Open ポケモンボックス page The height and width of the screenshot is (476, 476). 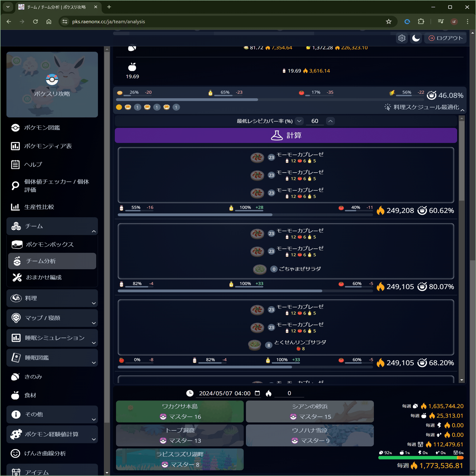pyautogui.click(x=52, y=244)
